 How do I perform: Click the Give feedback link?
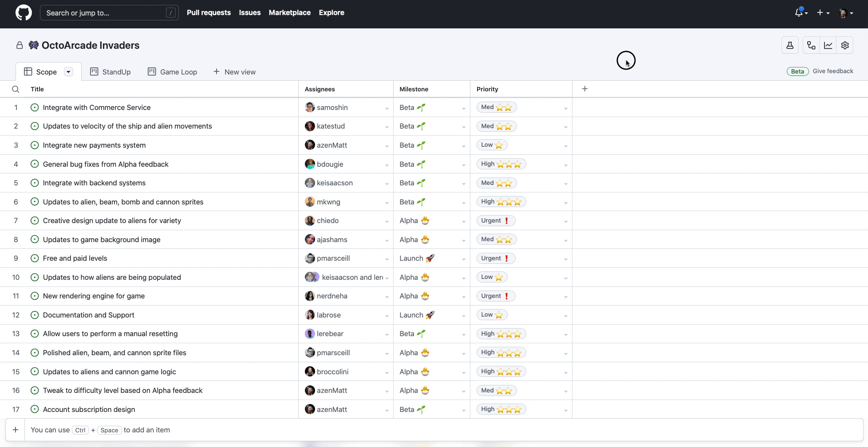point(833,71)
